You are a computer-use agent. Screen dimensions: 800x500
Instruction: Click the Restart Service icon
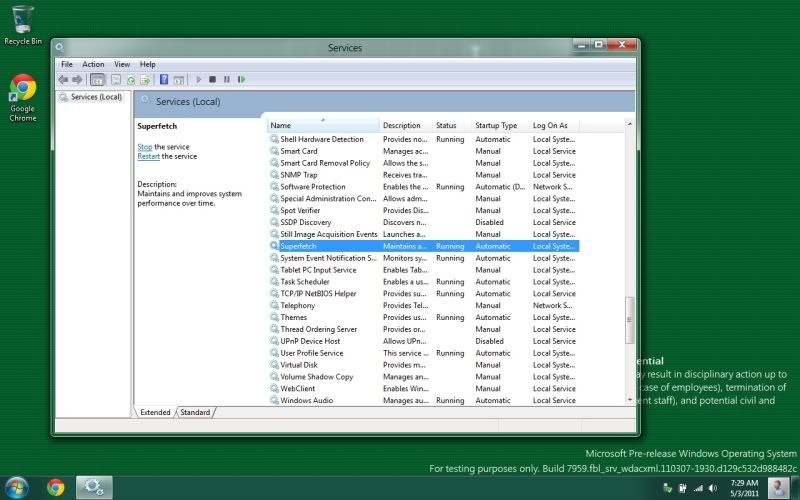click(x=242, y=80)
